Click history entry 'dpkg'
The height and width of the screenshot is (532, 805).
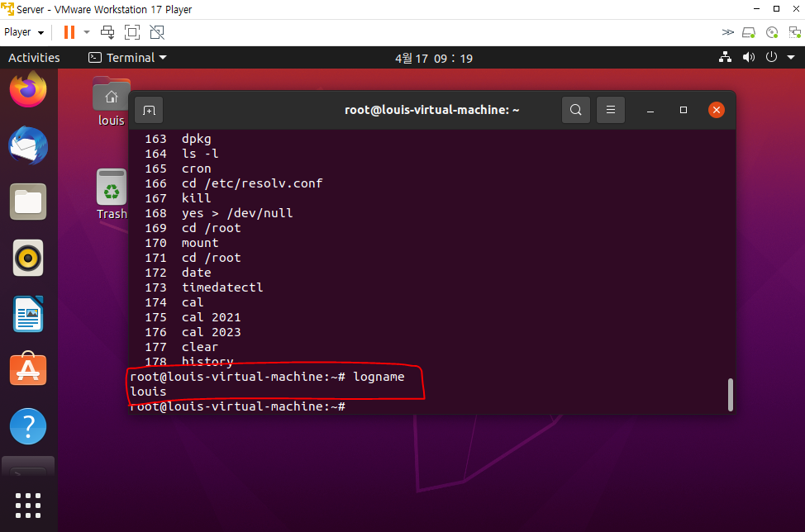click(196, 139)
